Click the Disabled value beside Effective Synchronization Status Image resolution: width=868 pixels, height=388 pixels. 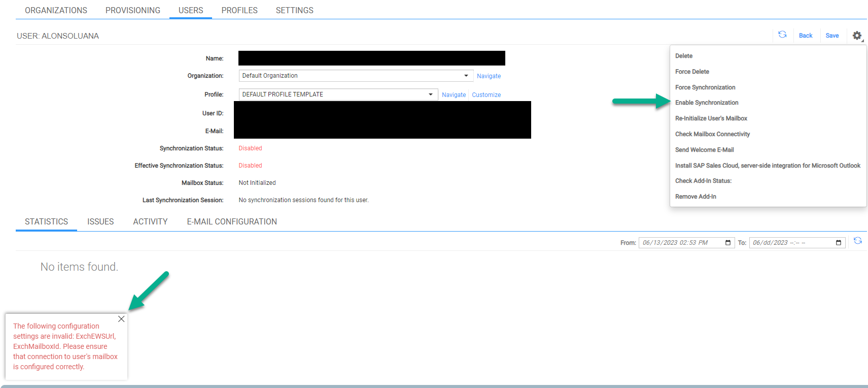[x=250, y=166]
